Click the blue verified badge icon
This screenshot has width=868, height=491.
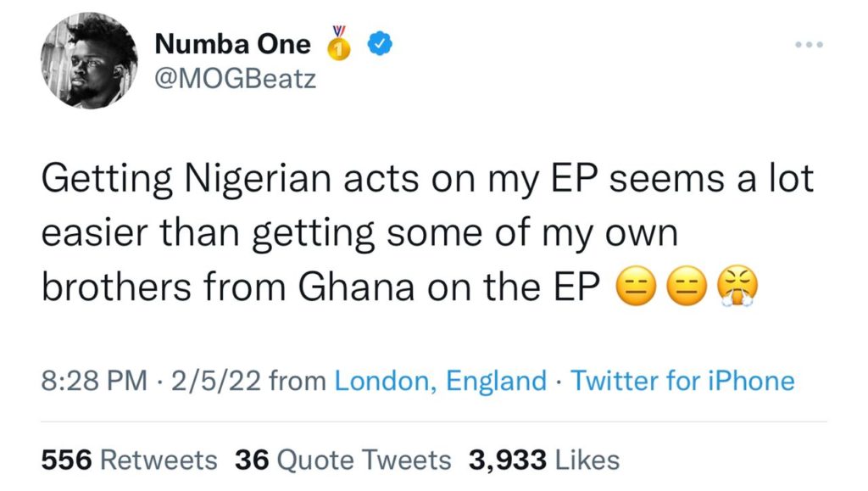click(381, 44)
